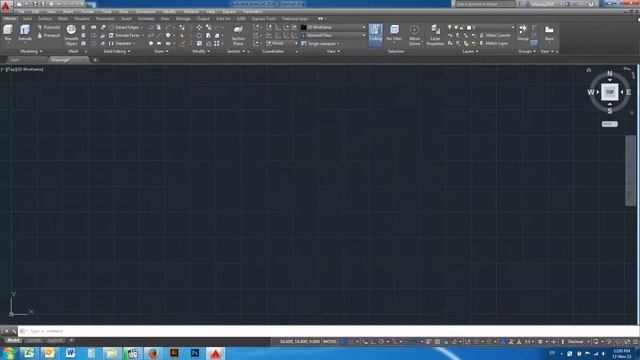Expand the Modeling panel
This screenshot has width=640, height=360.
31,51
